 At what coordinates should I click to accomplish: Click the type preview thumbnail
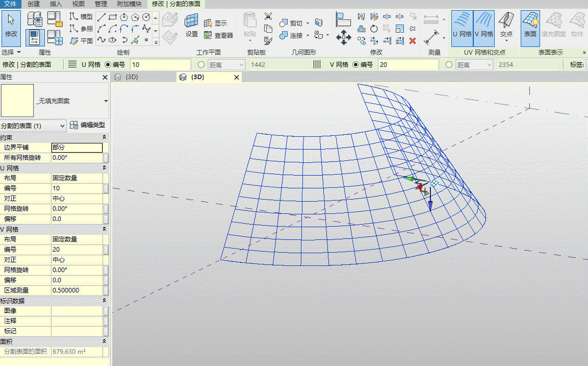17,101
